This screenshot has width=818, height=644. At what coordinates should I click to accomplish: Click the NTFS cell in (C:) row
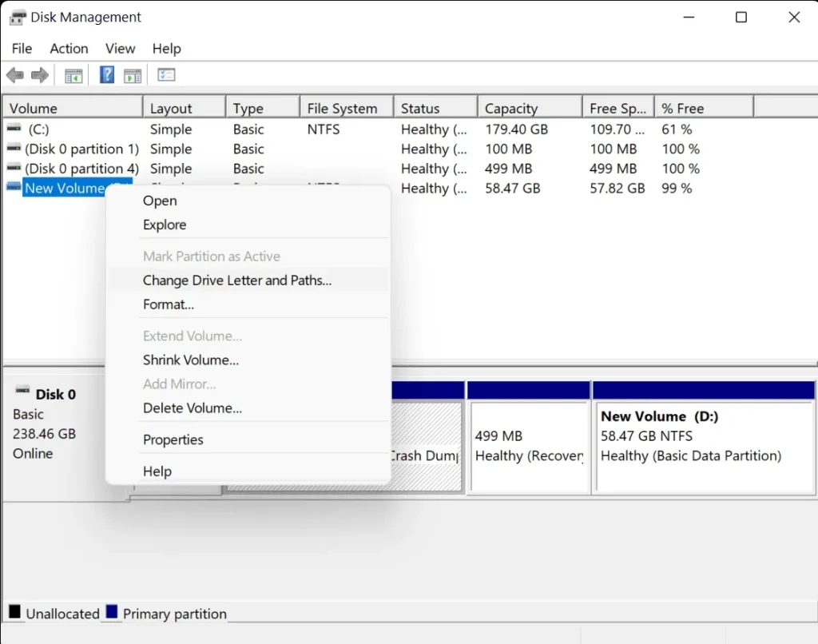pos(324,129)
